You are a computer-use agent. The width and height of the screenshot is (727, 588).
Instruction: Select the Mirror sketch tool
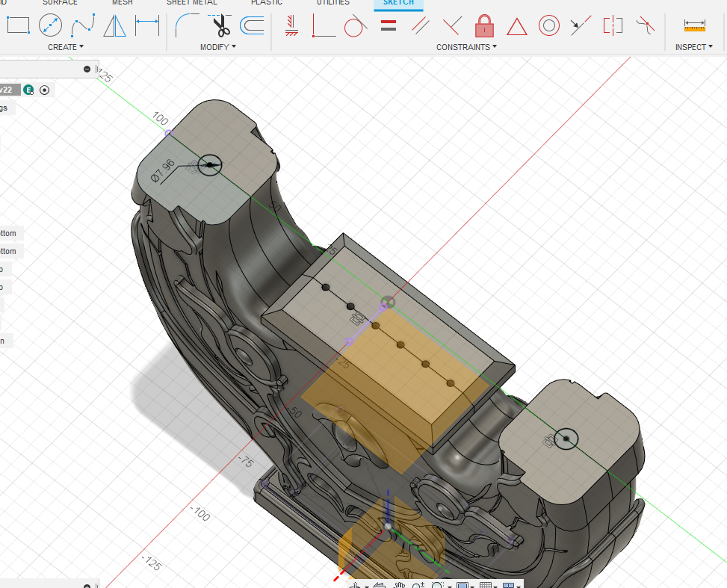(114, 25)
